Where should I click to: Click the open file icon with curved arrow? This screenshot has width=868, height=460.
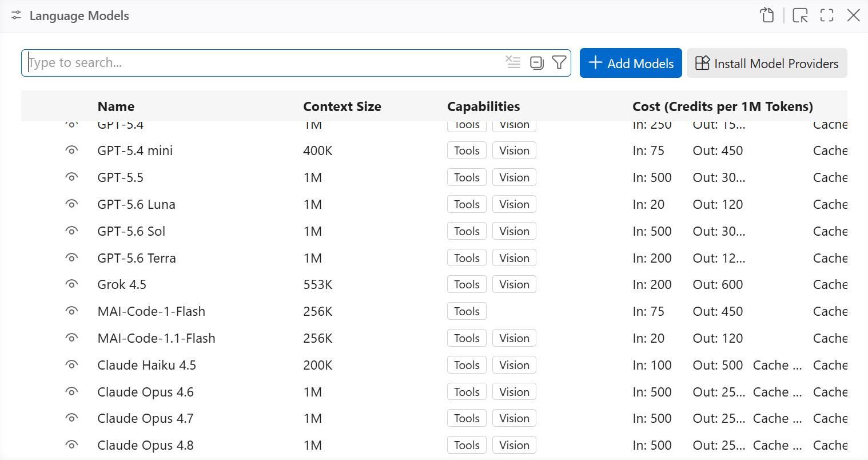coord(767,15)
